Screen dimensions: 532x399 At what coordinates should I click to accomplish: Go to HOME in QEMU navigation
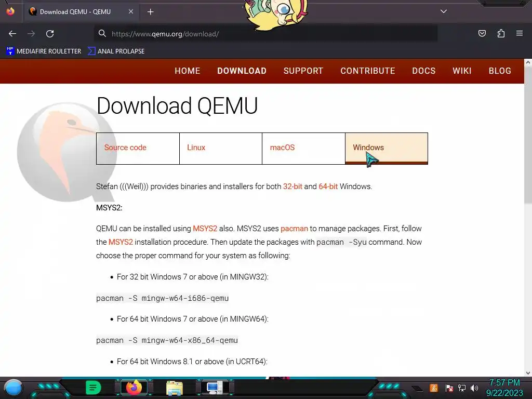pyautogui.click(x=187, y=71)
